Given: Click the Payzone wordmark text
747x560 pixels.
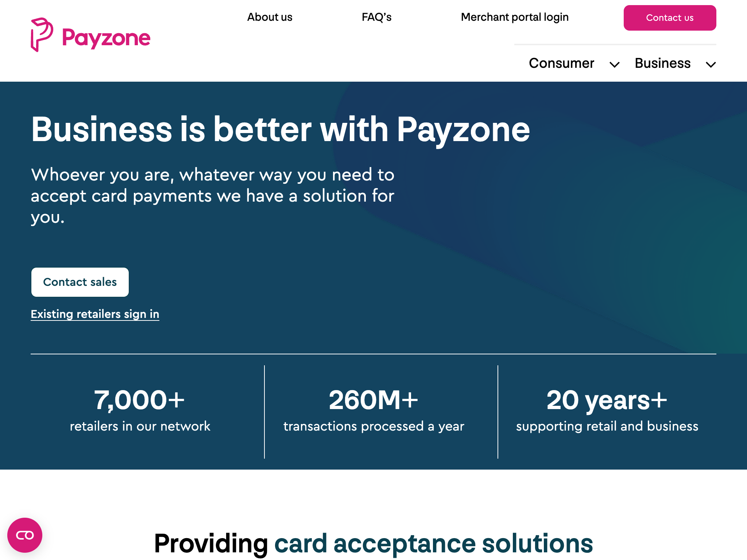Looking at the screenshot, I should click(106, 38).
